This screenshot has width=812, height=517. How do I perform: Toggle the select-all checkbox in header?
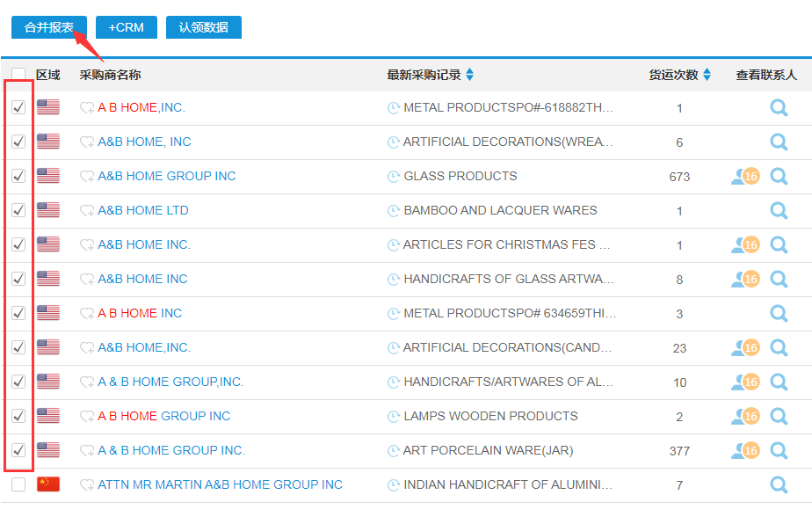pos(18,75)
